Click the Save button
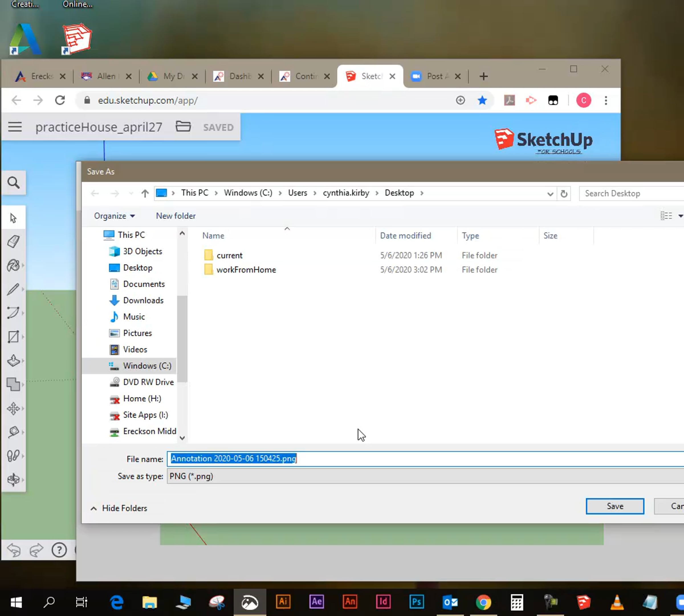 (615, 506)
